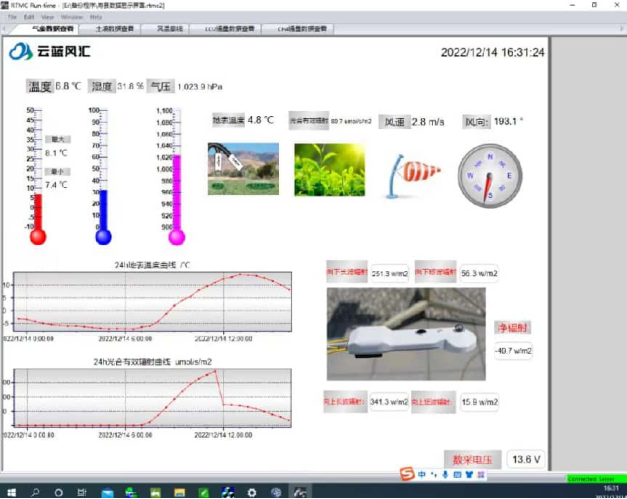Click the red temperature thermometer gauge
Screen dimensions: 627x499
point(37,176)
